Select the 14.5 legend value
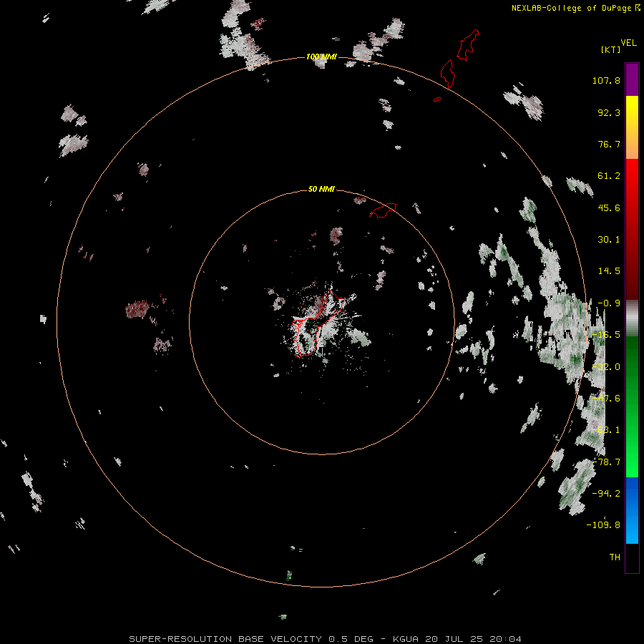Image resolution: width=644 pixels, height=644 pixels. click(609, 271)
